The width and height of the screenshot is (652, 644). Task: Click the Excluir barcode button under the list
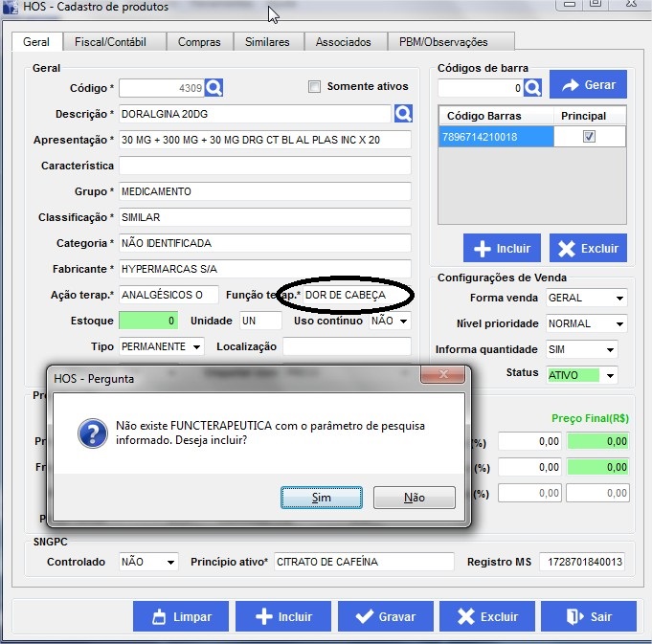(588, 248)
